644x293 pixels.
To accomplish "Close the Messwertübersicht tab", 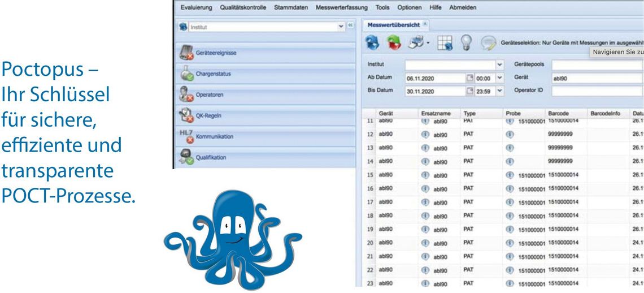I will [x=425, y=25].
